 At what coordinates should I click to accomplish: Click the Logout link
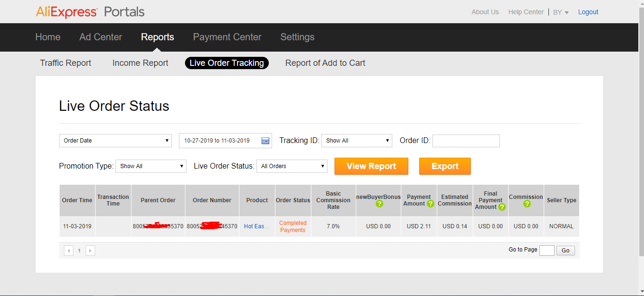coord(588,12)
